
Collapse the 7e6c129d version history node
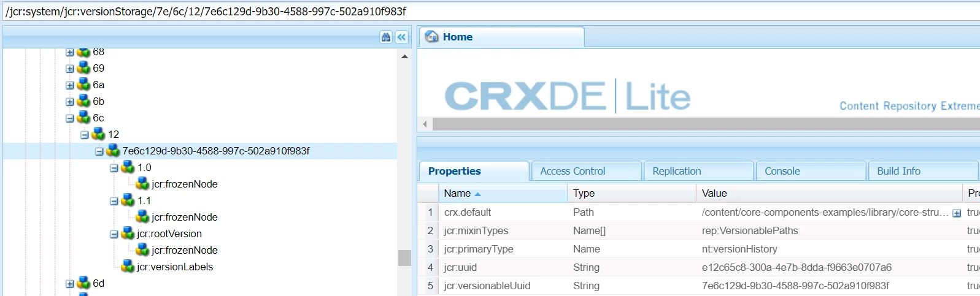coord(99,151)
